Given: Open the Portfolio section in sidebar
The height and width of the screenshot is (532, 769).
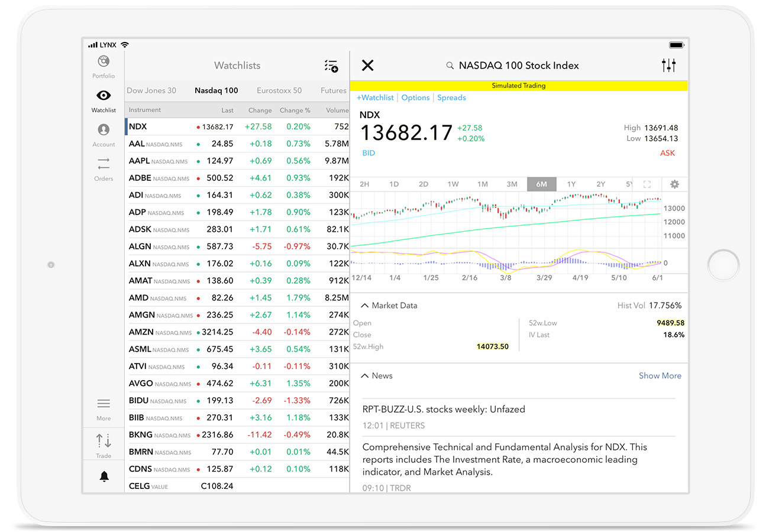Looking at the screenshot, I should (x=104, y=66).
